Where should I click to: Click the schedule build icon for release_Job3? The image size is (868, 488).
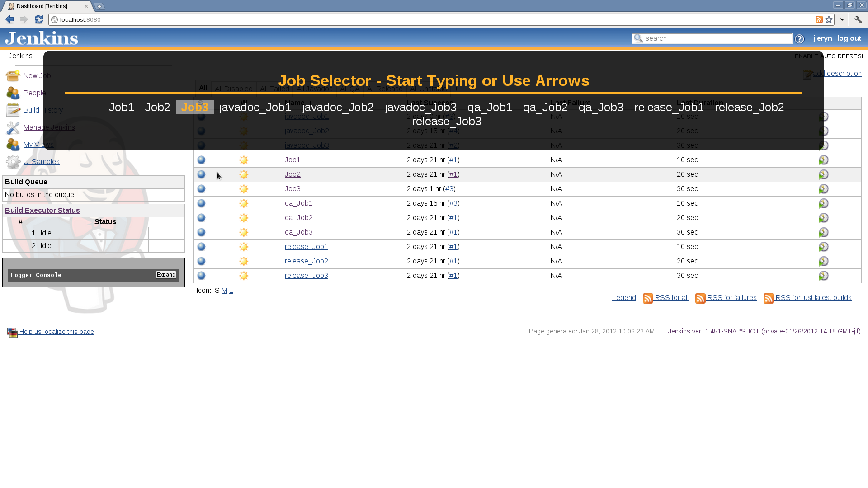tap(823, 276)
